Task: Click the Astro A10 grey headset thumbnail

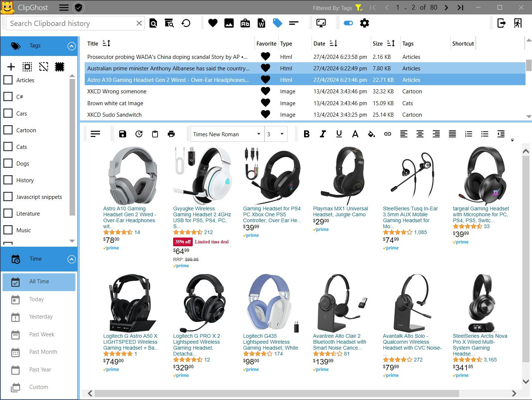Action: tap(133, 175)
